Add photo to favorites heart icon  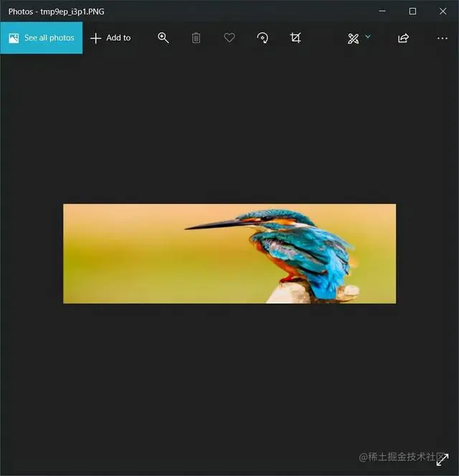point(229,38)
